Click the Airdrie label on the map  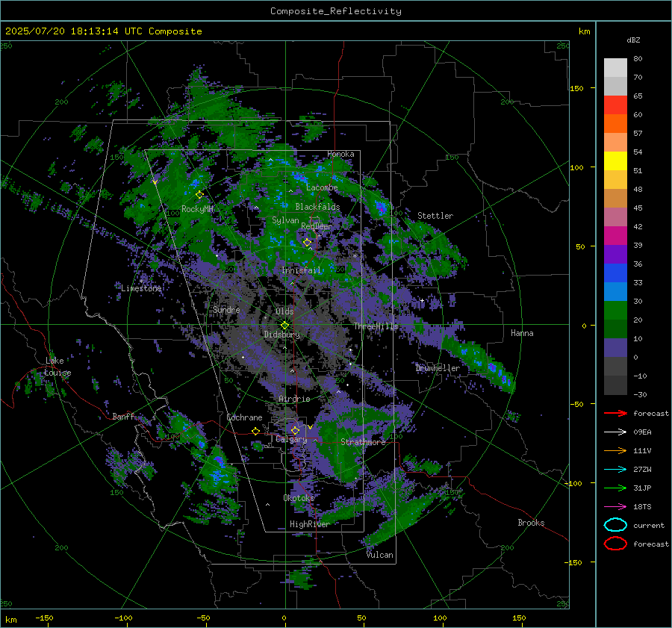coord(294,399)
